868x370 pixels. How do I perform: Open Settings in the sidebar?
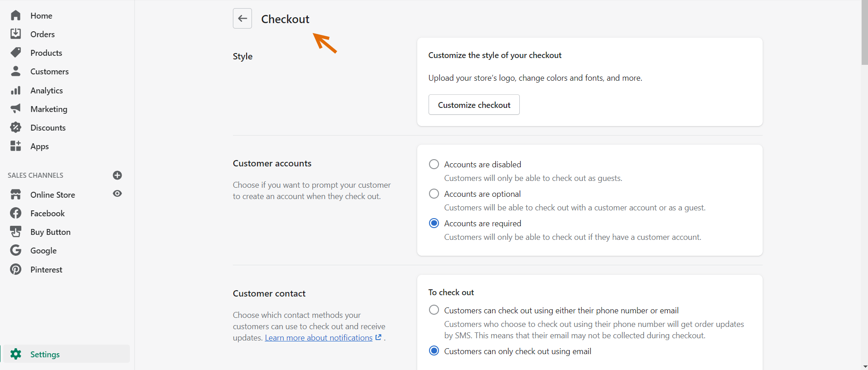pos(45,354)
